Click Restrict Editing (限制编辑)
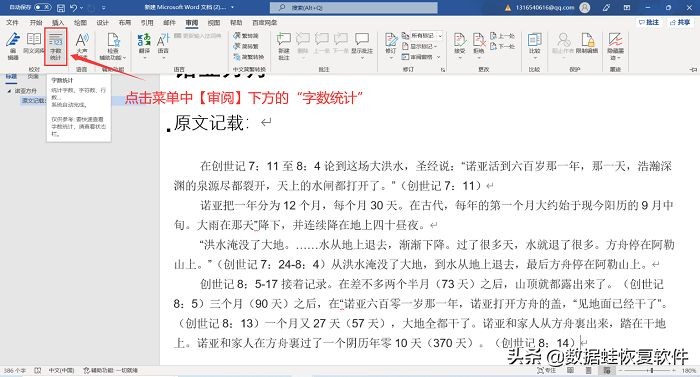700x377 pixels. tap(587, 43)
